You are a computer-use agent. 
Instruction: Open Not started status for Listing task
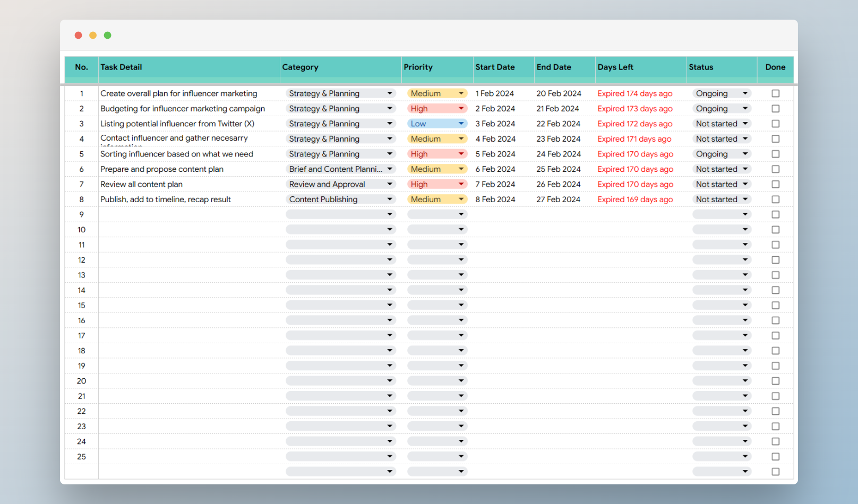pyautogui.click(x=722, y=124)
